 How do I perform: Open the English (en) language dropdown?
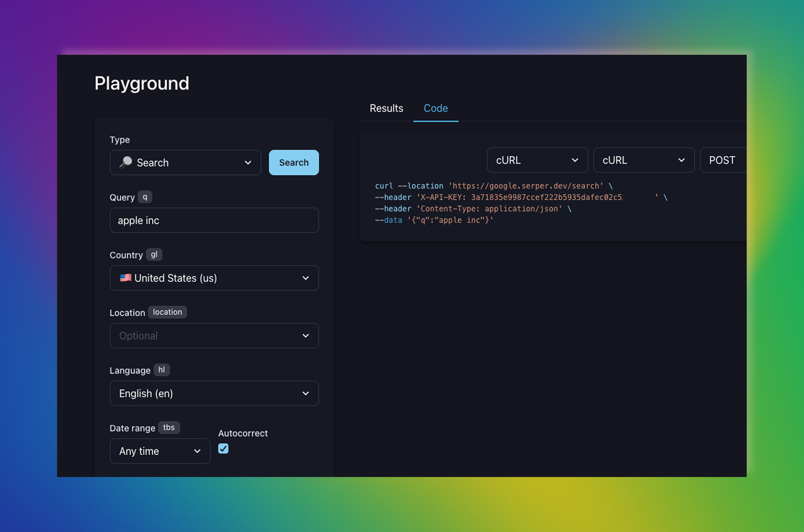coord(214,393)
